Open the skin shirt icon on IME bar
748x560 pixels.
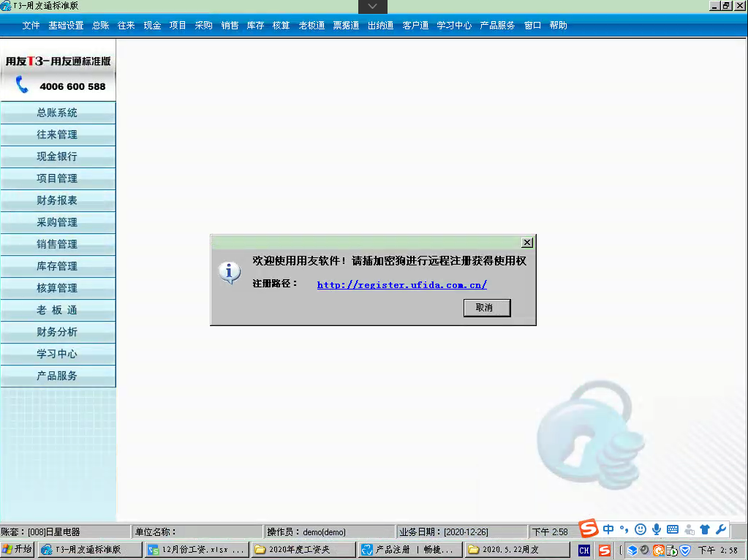click(705, 529)
